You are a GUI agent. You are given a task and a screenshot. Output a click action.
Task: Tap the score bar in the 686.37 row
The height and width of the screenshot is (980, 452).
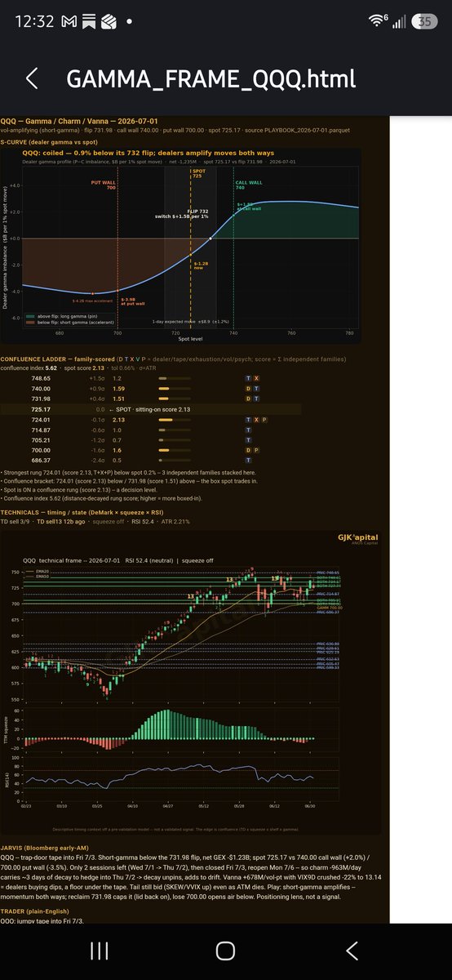175,459
